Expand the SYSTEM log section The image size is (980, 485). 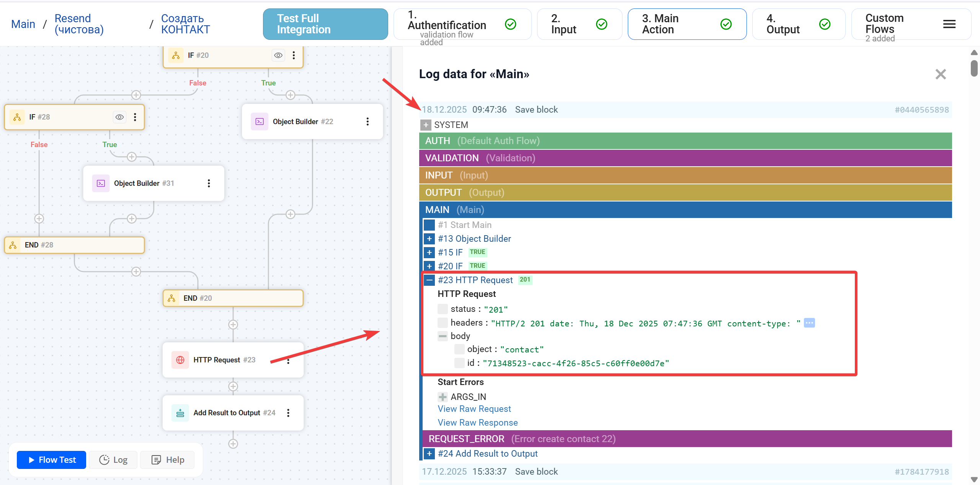pos(425,125)
